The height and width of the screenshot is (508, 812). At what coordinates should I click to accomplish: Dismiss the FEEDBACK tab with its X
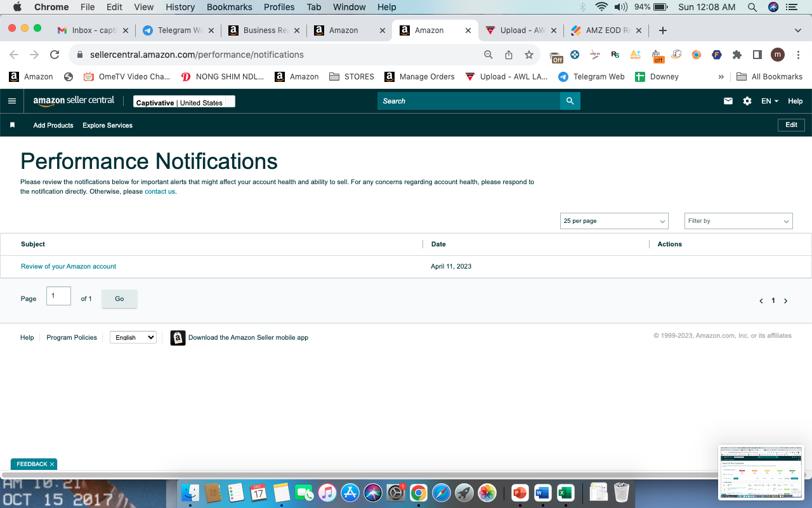(x=52, y=464)
